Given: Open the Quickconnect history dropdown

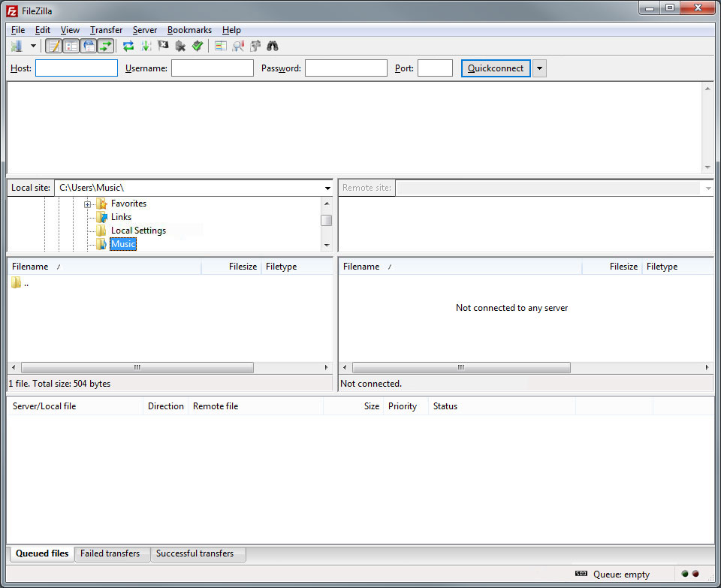Looking at the screenshot, I should click(x=539, y=68).
